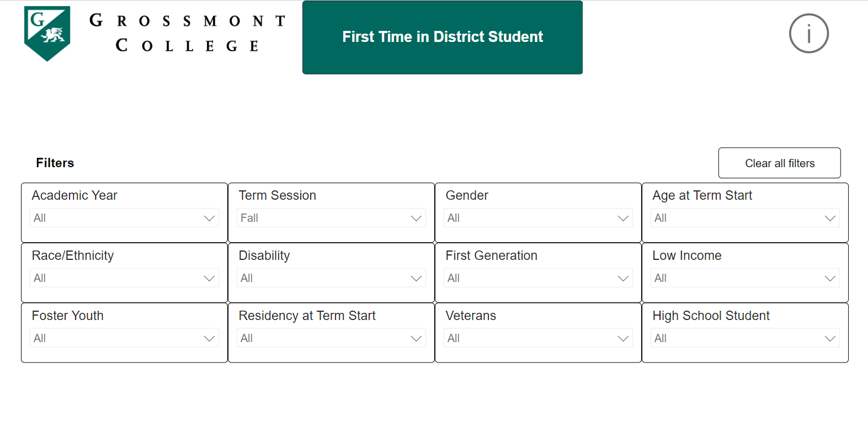Open the High School Student filter dropdown
The height and width of the screenshot is (437, 868).
click(x=745, y=338)
